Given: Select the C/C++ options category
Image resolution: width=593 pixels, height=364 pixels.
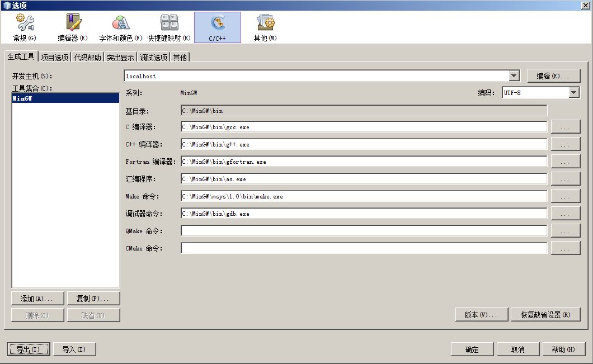Looking at the screenshot, I should 218,27.
